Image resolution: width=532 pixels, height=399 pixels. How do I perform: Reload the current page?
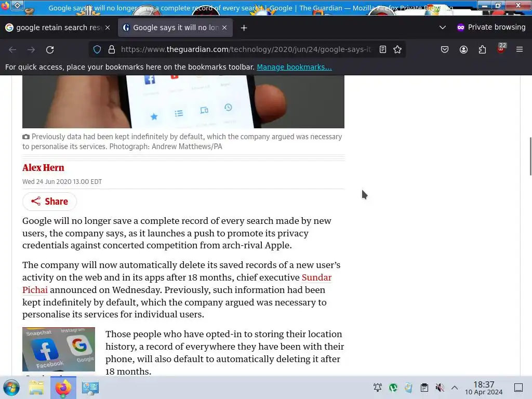[x=50, y=49]
